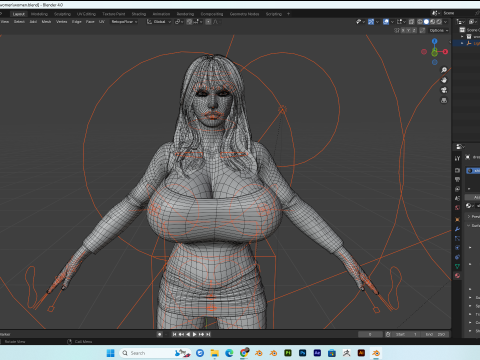Switch to the UV Editing workspace tab
Image resolution: width=480 pixels, height=360 pixels.
pyautogui.click(x=86, y=14)
